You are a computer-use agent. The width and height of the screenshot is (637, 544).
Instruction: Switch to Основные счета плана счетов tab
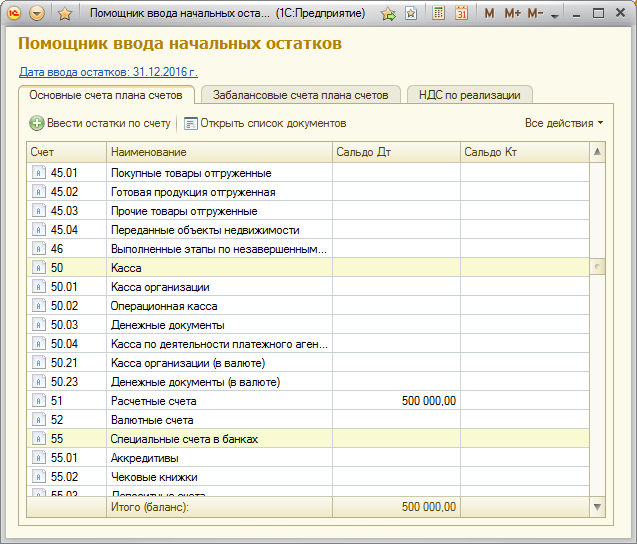click(106, 95)
